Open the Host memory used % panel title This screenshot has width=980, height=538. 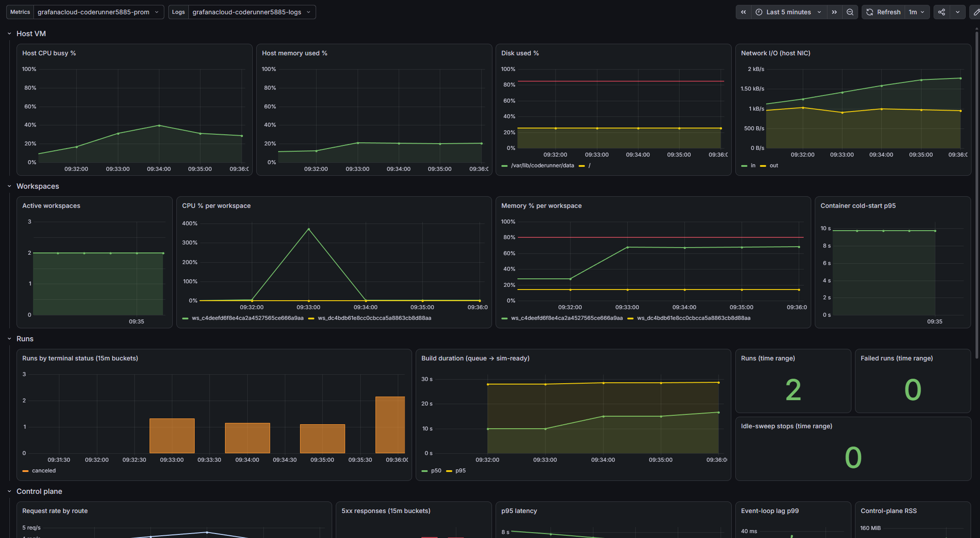coord(295,53)
